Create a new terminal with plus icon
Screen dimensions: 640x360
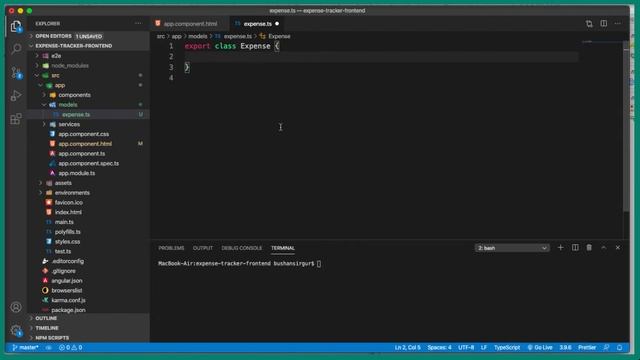pyautogui.click(x=560, y=248)
